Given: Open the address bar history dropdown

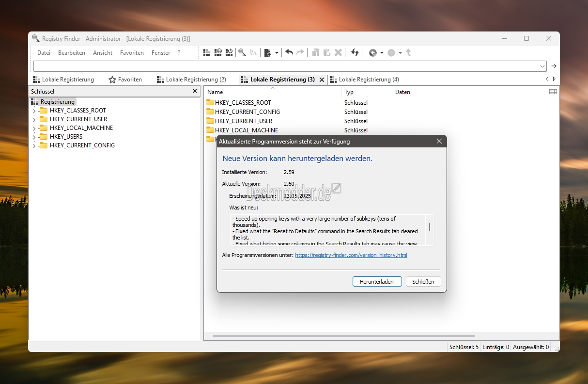Looking at the screenshot, I should [542, 66].
